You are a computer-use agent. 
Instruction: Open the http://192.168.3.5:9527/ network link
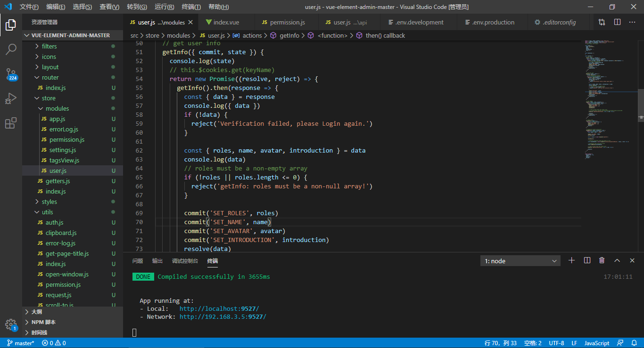223,317
